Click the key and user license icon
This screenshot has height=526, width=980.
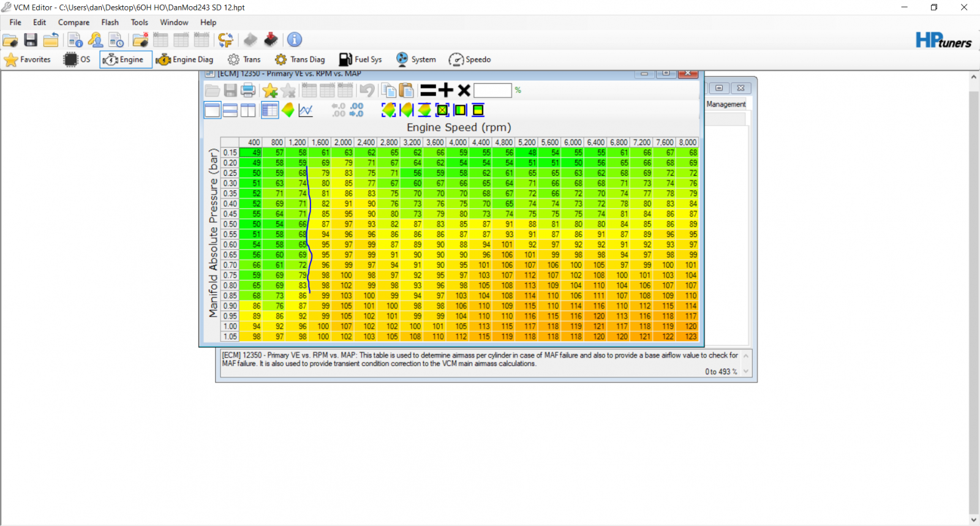click(x=96, y=40)
